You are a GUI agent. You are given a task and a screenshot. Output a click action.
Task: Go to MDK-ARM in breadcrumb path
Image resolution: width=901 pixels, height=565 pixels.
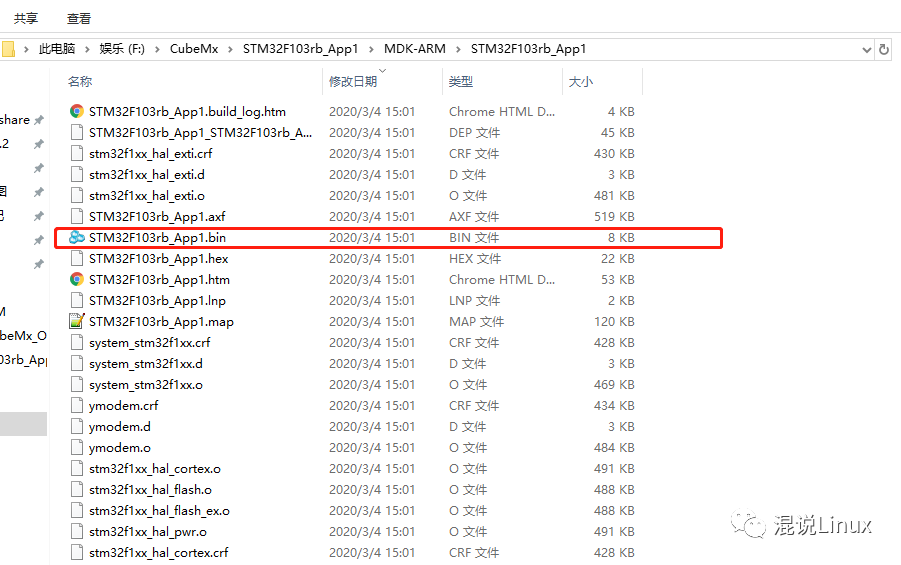(415, 49)
